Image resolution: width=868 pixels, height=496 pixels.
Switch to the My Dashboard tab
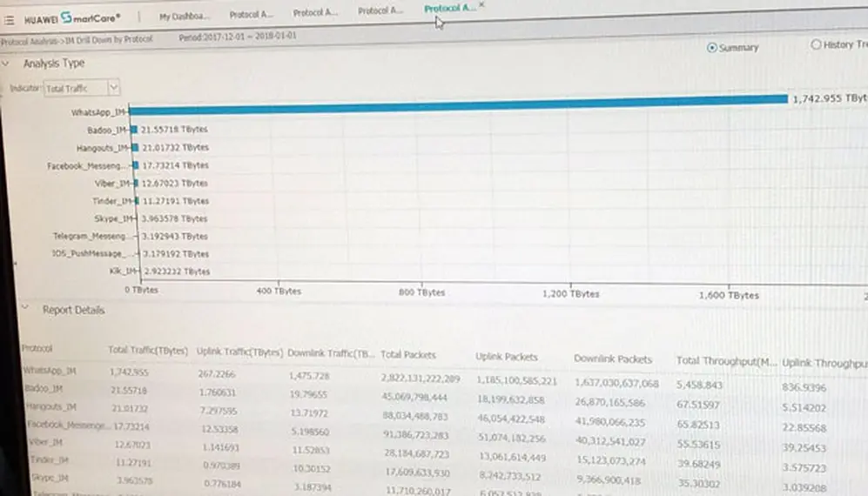pyautogui.click(x=185, y=16)
